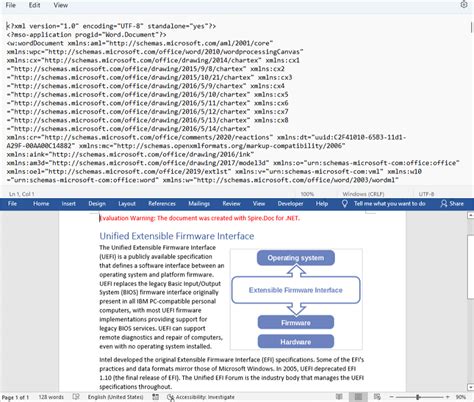Click the 128 words count
Viewport: 474px width, 402px height.
[51, 397]
